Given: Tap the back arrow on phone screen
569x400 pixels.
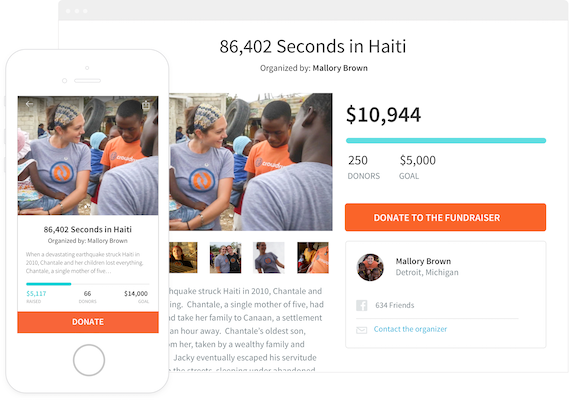Looking at the screenshot, I should coord(29,104).
